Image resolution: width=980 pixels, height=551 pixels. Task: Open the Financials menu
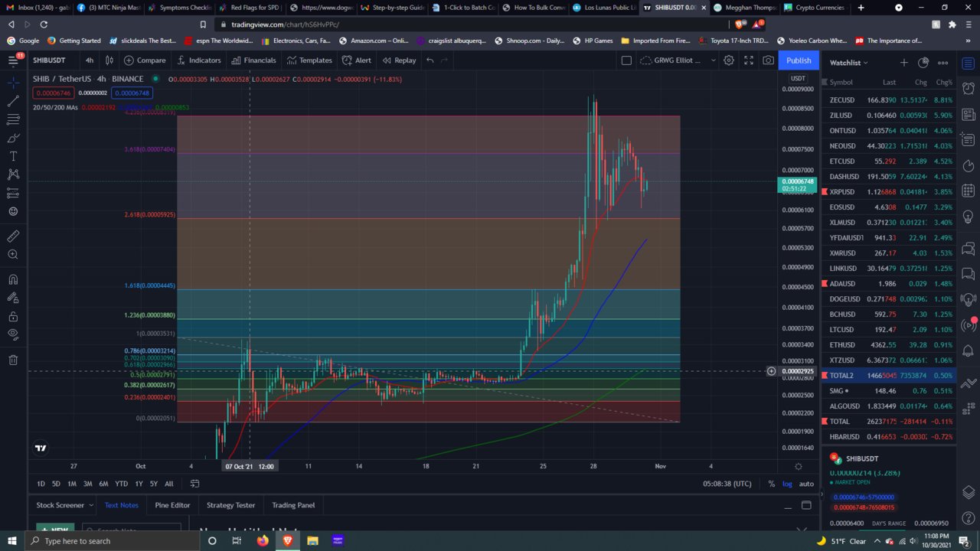[253, 60]
